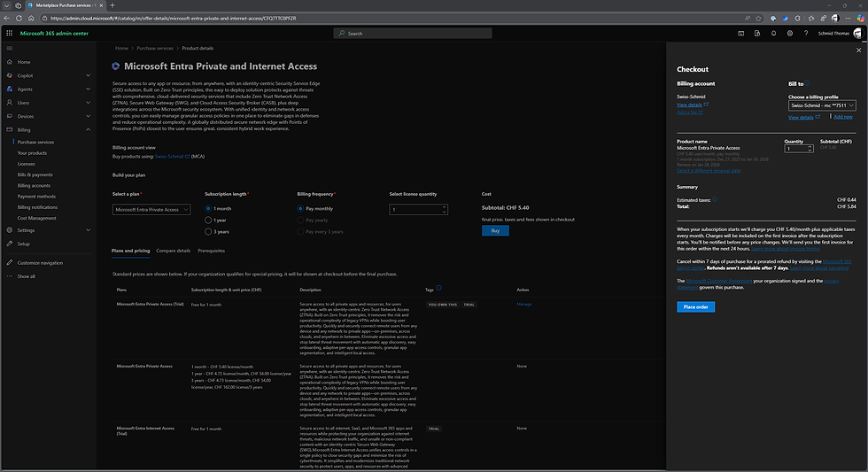Screen dimensions: 868x472
Task: Click Manage link for Private Access trial
Action: pyautogui.click(x=523, y=305)
